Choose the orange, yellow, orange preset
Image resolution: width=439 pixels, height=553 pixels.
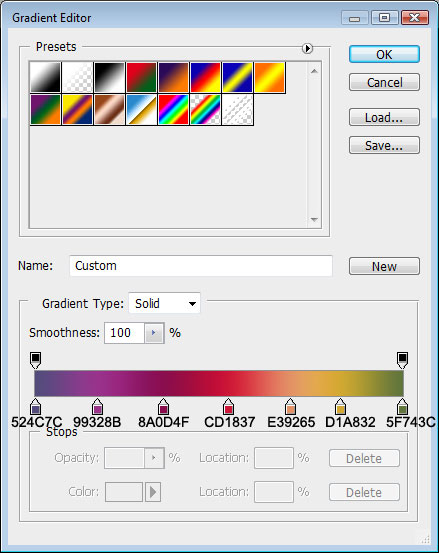(269, 78)
